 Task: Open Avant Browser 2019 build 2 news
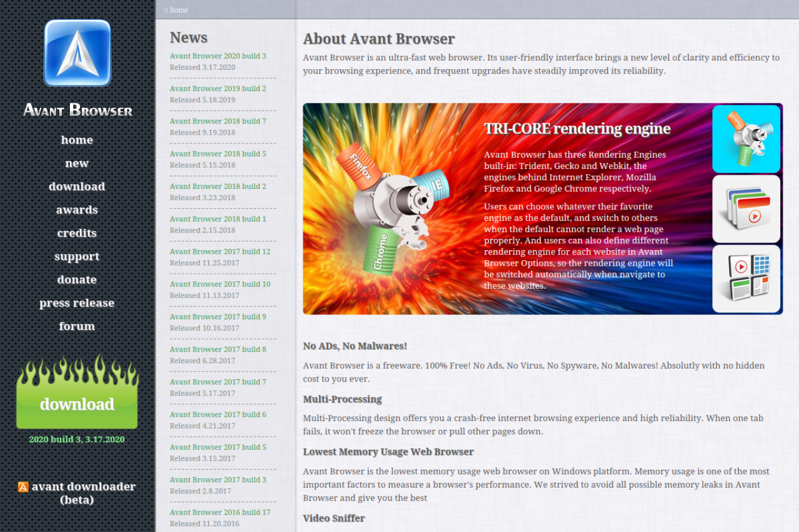pos(218,89)
